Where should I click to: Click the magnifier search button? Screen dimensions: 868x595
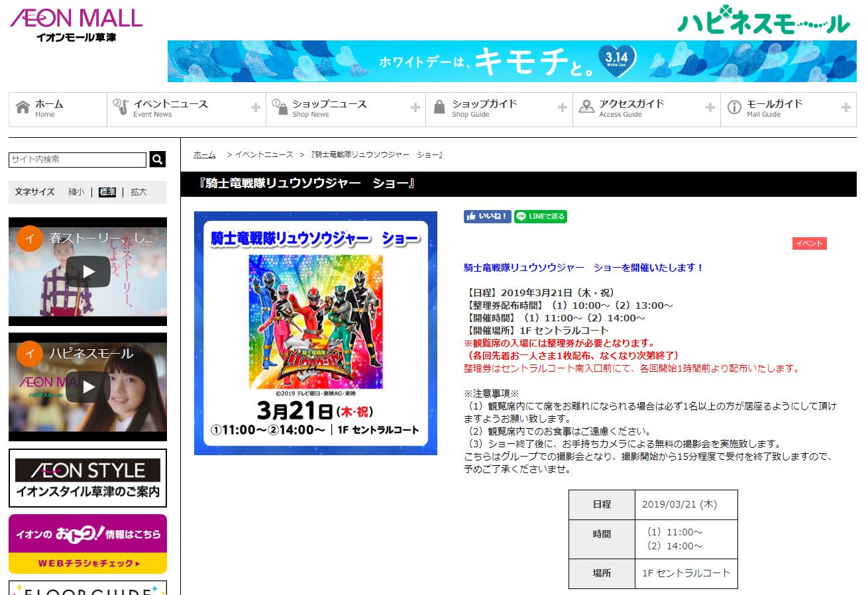158,159
